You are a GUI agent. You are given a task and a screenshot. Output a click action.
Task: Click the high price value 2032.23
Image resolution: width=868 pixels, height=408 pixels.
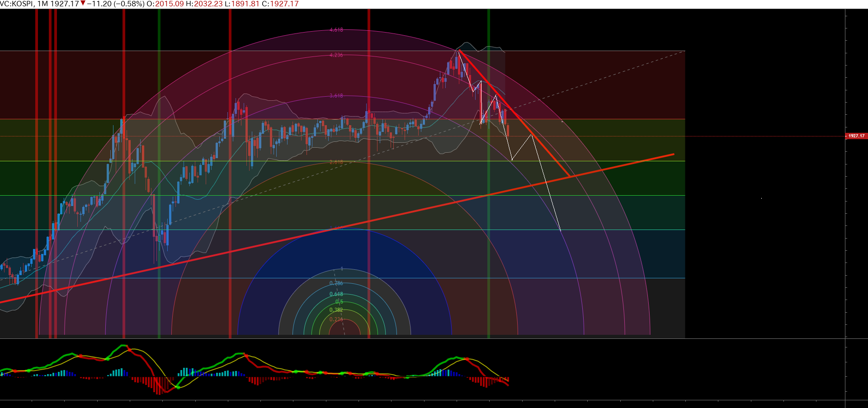point(208,4)
